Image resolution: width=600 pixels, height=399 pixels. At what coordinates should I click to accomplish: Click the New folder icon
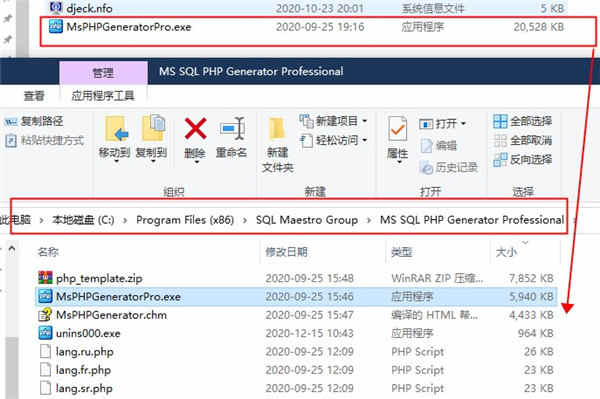[277, 129]
